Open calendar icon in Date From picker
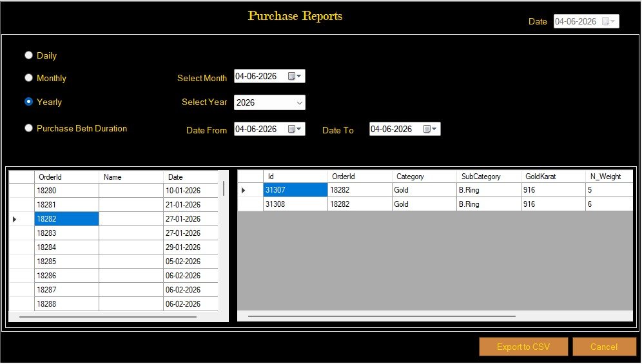 coord(295,129)
